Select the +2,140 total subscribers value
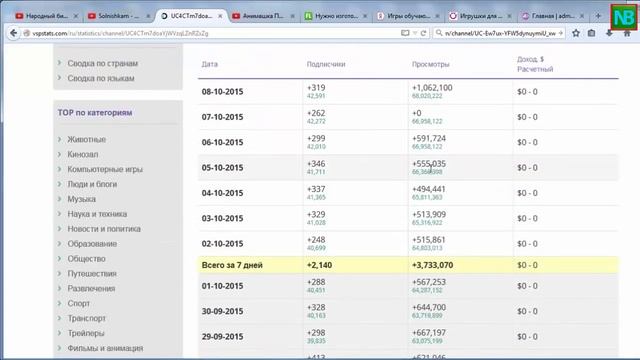 pyautogui.click(x=319, y=265)
